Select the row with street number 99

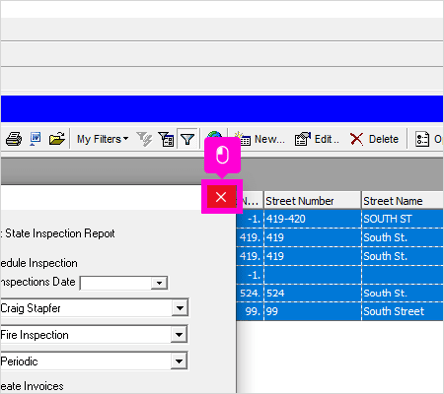click(x=340, y=311)
